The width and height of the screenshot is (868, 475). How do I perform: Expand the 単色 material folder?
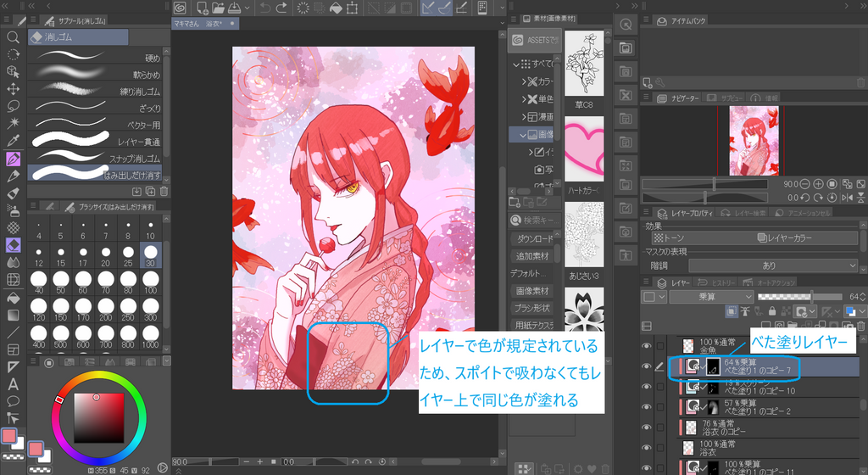pos(524,99)
